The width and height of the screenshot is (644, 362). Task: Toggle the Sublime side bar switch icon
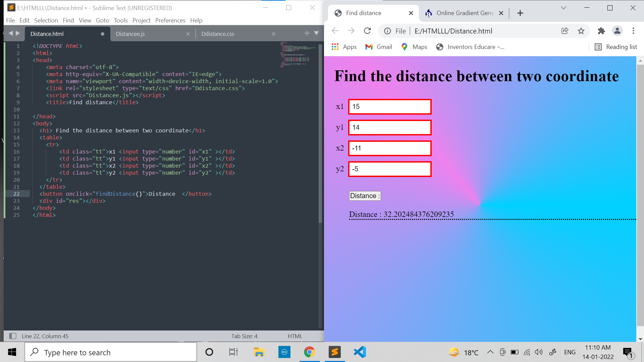point(13,336)
